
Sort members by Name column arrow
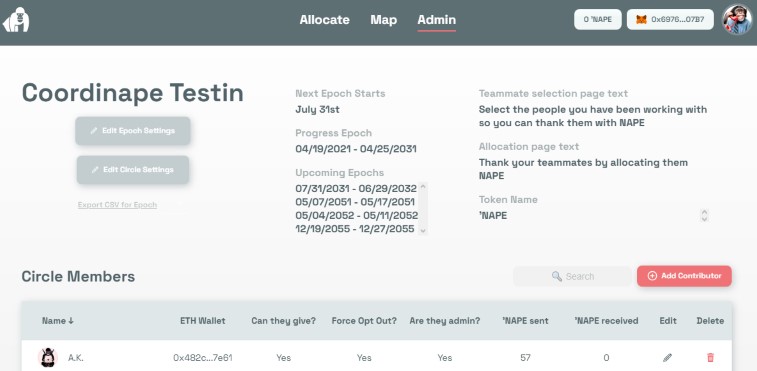pos(71,321)
